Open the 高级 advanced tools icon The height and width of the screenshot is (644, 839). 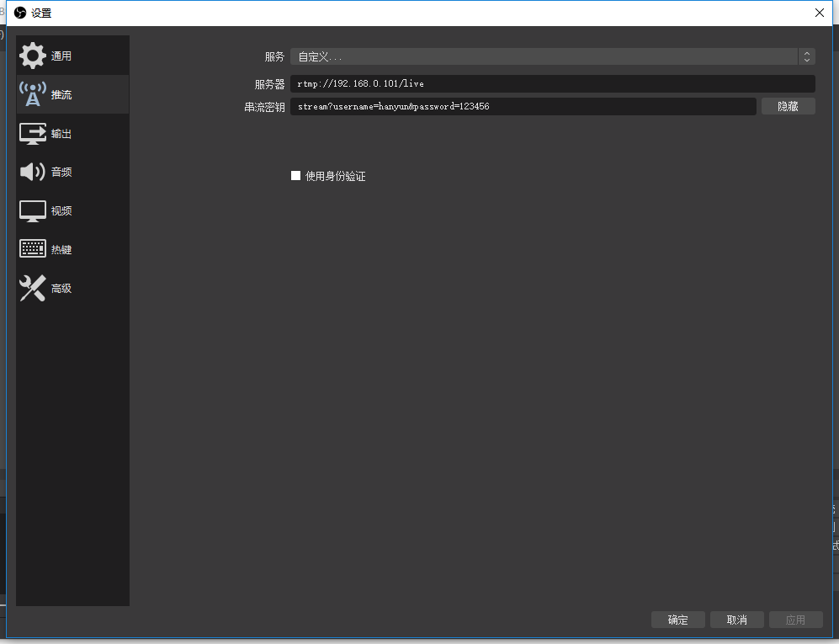click(x=33, y=288)
